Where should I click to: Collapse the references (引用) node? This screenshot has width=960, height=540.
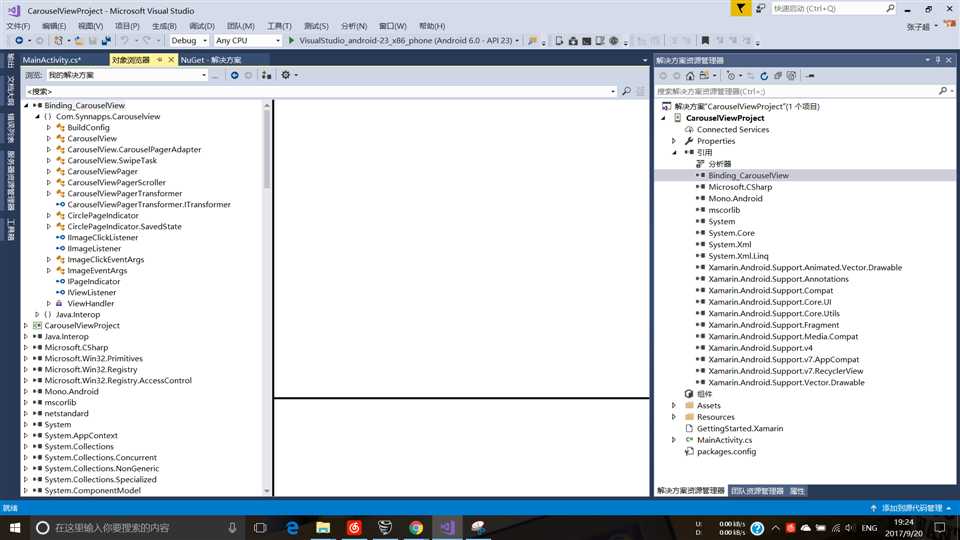674,152
